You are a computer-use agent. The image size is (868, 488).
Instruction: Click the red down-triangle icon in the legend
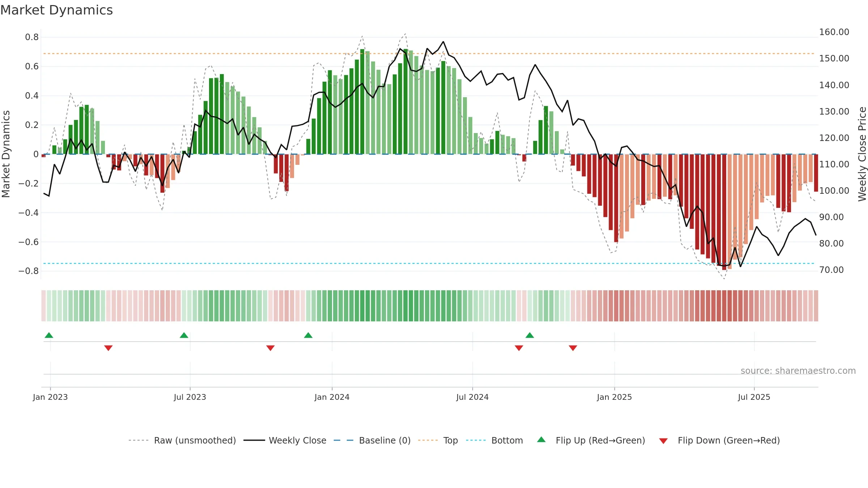click(663, 441)
